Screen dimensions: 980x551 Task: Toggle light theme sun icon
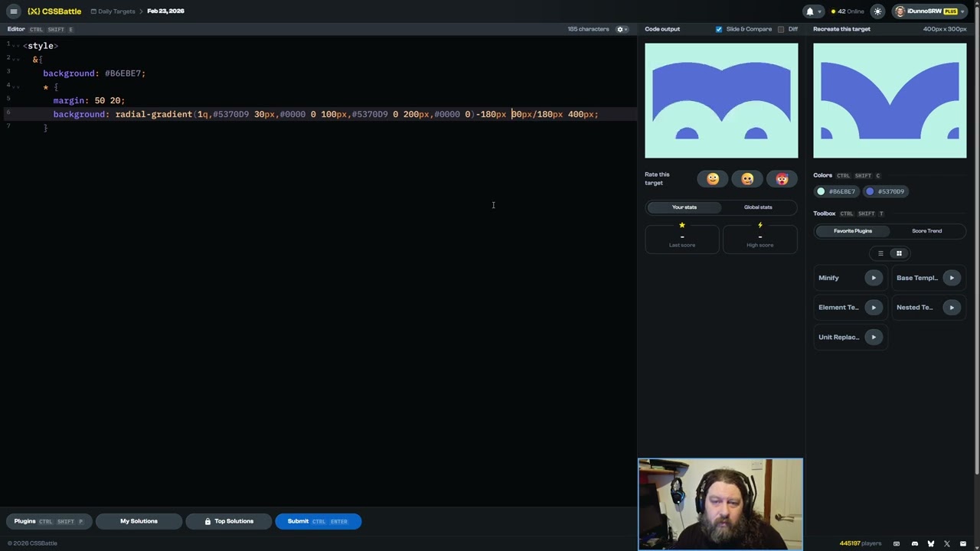(877, 11)
